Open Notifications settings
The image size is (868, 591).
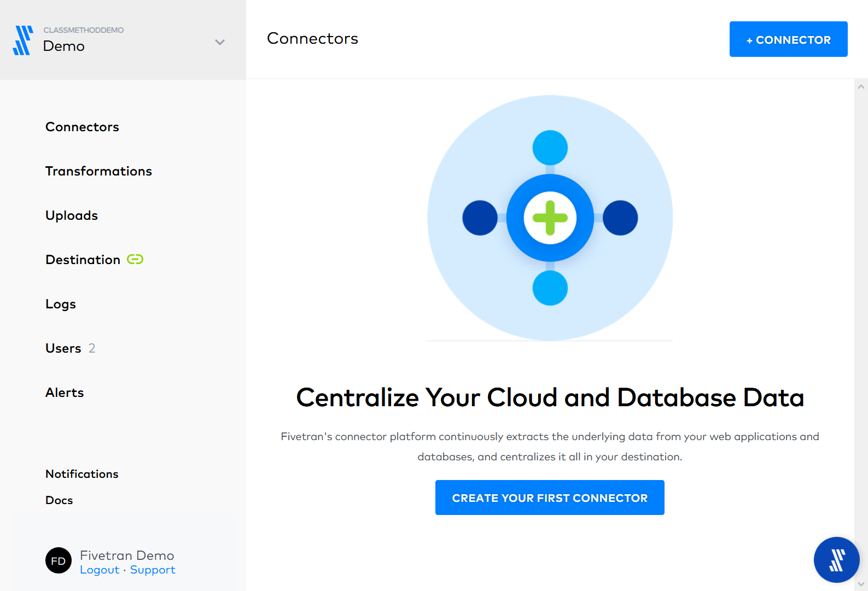click(x=82, y=474)
